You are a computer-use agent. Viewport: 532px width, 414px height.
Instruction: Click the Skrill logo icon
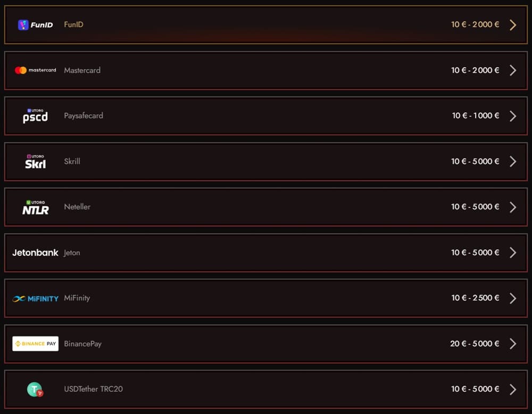tap(35, 162)
